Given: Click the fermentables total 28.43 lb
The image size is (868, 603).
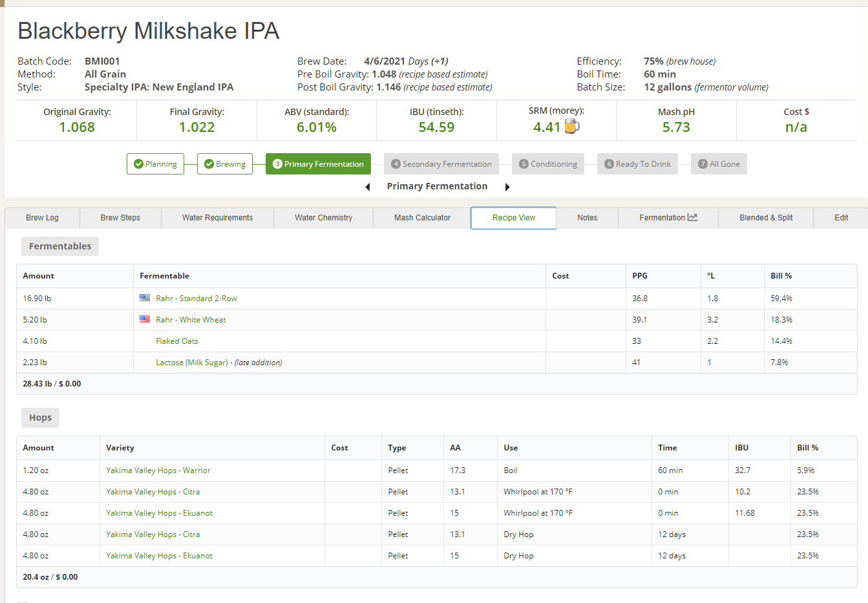Looking at the screenshot, I should coord(37,384).
